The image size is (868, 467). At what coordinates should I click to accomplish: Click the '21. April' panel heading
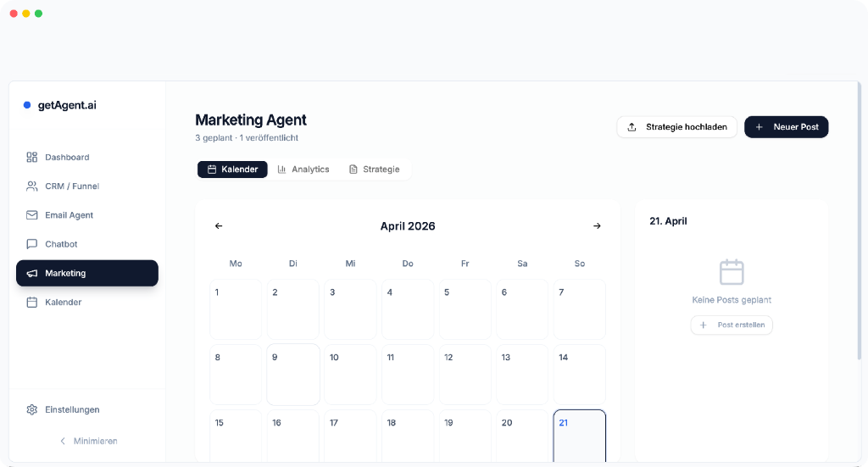tap(668, 220)
